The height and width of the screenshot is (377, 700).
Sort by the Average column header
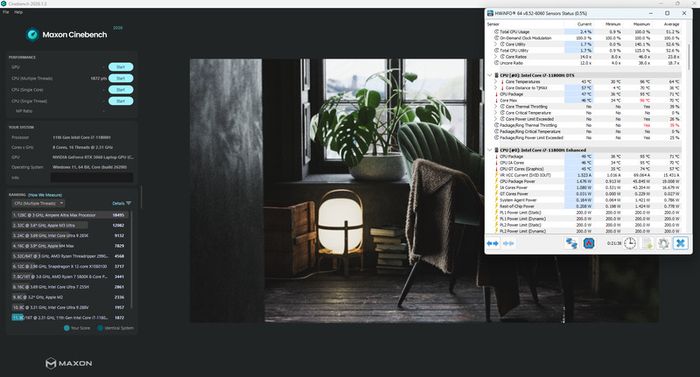point(671,24)
